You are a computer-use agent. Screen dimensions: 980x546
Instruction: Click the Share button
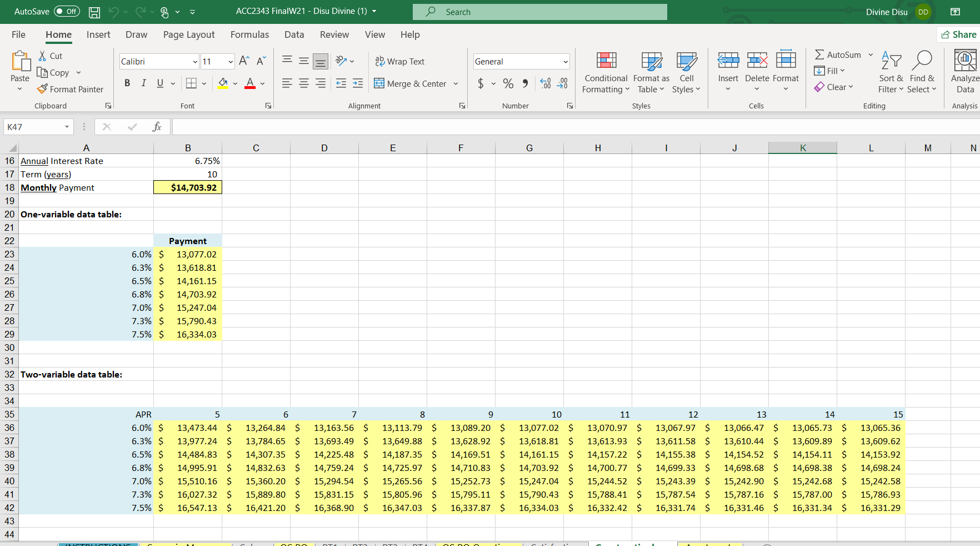(x=958, y=34)
